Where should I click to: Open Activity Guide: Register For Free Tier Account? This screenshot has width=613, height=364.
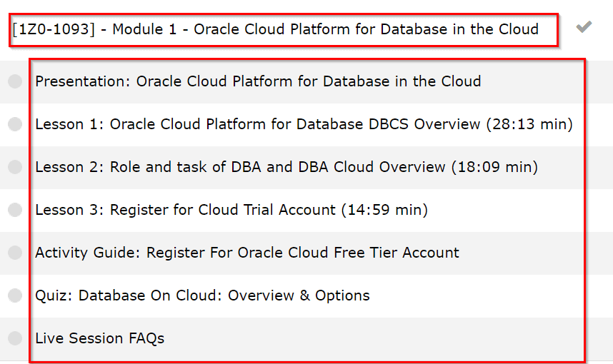pos(247,253)
